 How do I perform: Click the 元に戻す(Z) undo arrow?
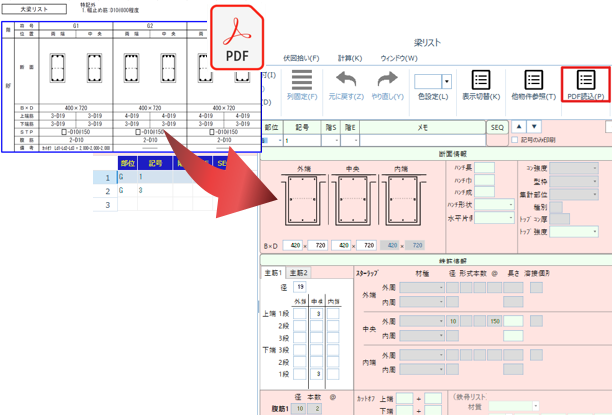(x=346, y=79)
